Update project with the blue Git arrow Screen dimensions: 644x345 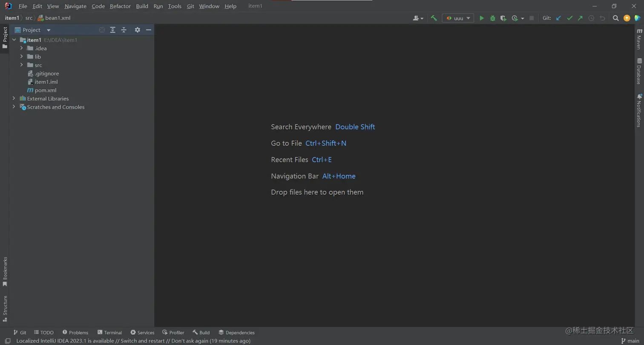click(x=558, y=18)
